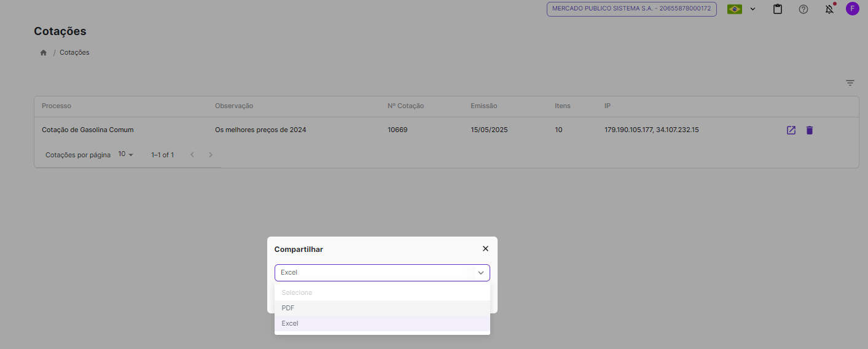
Task: Click the Cotações breadcrumb link
Action: point(74,53)
